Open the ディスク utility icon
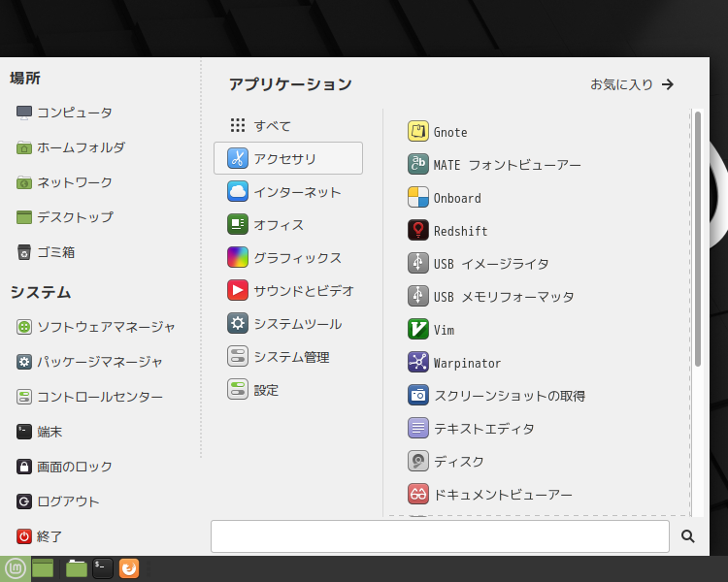The height and width of the screenshot is (582, 728). 417,461
